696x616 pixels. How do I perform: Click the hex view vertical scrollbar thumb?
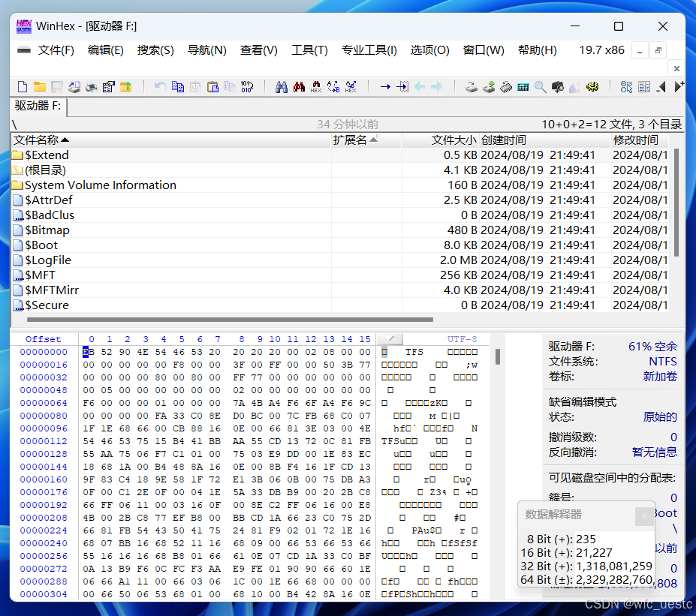click(498, 356)
